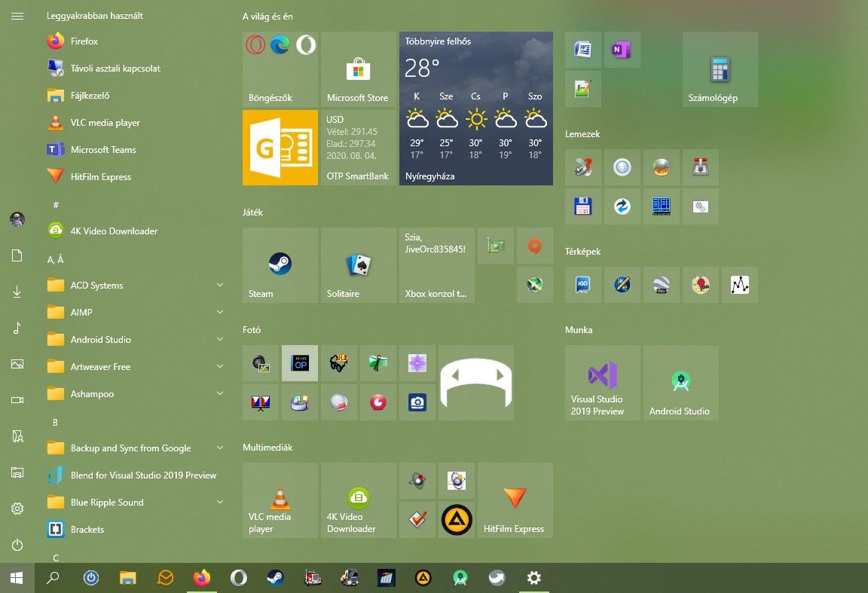
Task: Open the notepad-with-pencil tile below Word
Action: click(583, 89)
